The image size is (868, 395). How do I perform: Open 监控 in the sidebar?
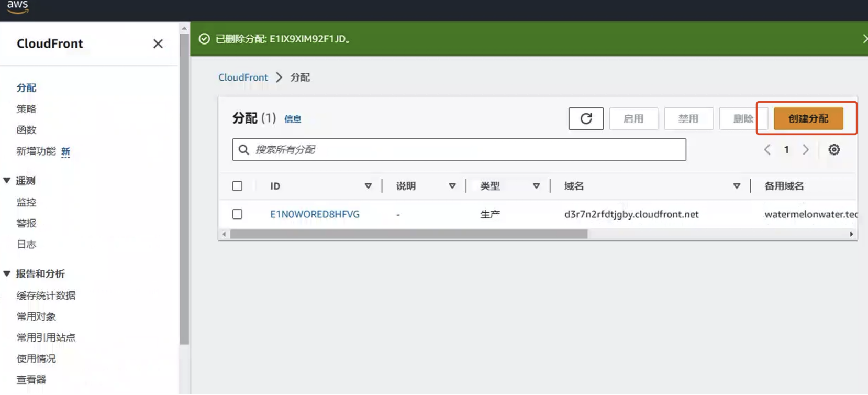coord(26,202)
